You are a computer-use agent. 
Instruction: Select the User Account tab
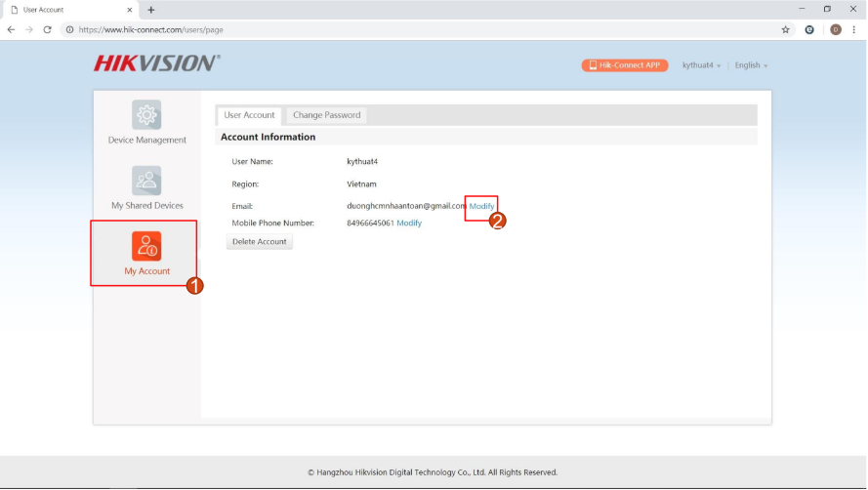click(249, 115)
